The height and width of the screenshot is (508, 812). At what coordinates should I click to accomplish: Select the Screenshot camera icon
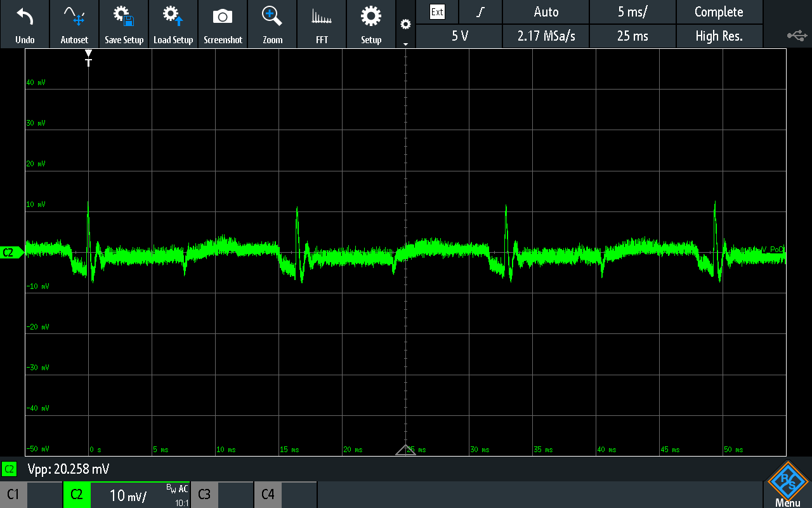pyautogui.click(x=223, y=23)
